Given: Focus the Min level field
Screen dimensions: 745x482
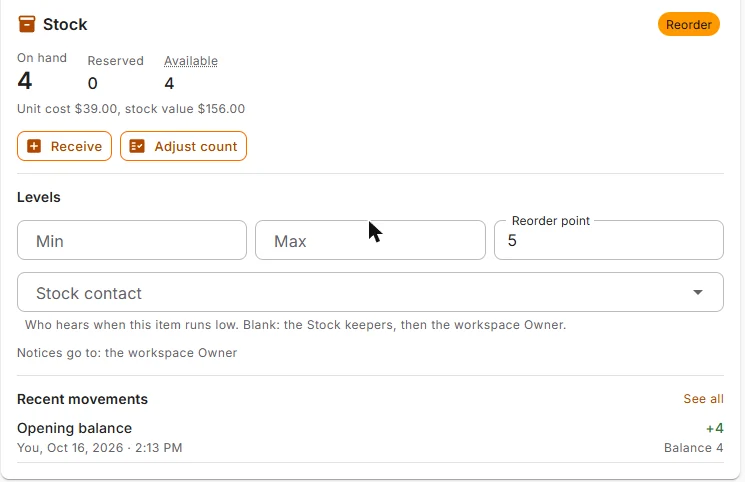Looking at the screenshot, I should 132,240.
